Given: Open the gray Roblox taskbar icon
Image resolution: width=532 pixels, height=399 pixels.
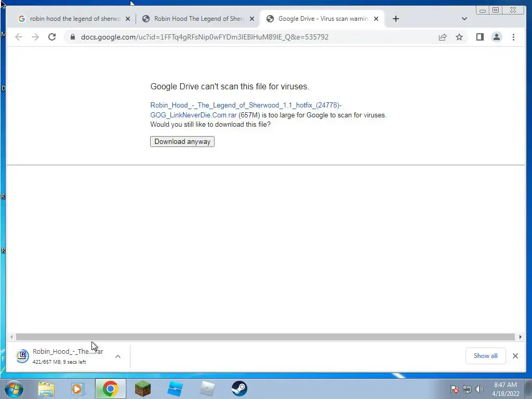Looking at the screenshot, I should (207, 389).
